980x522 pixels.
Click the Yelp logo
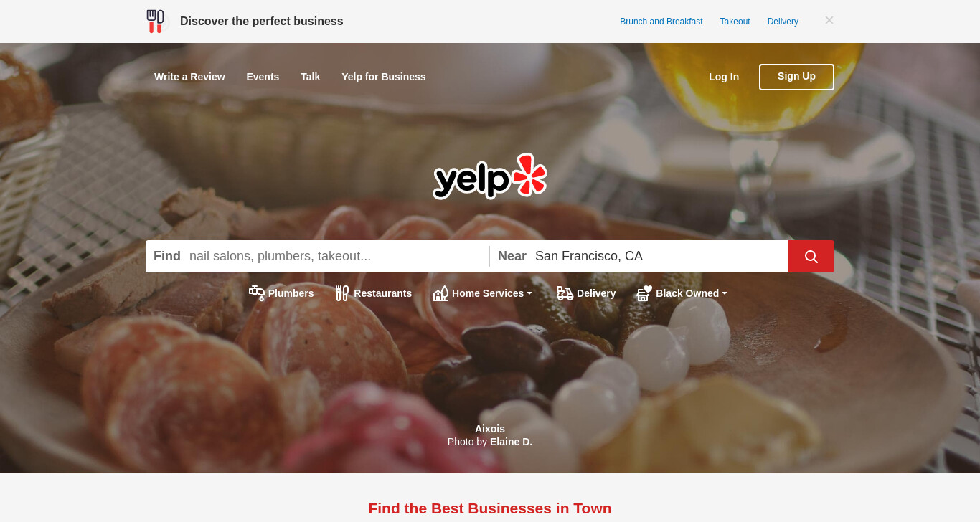pyautogui.click(x=490, y=176)
